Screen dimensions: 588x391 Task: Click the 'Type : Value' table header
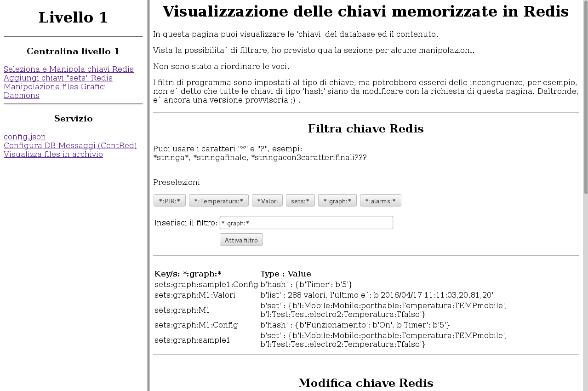pyautogui.click(x=285, y=274)
